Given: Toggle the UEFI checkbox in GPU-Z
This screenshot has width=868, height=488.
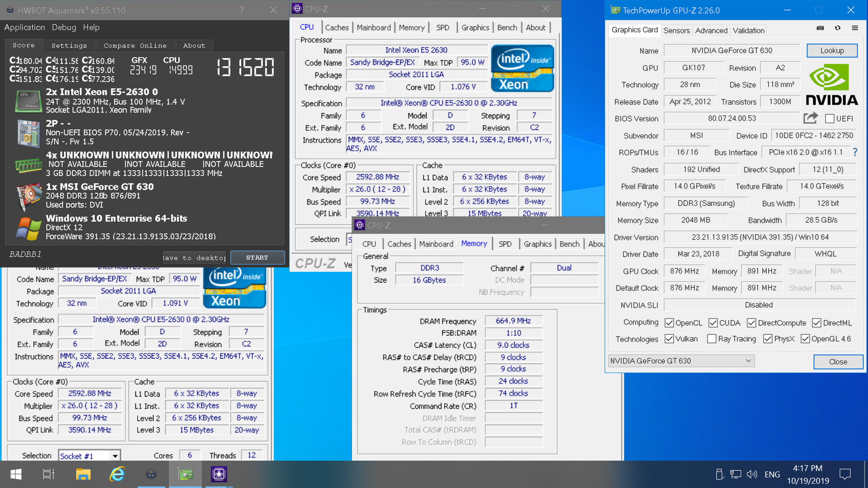Looking at the screenshot, I should 830,119.
